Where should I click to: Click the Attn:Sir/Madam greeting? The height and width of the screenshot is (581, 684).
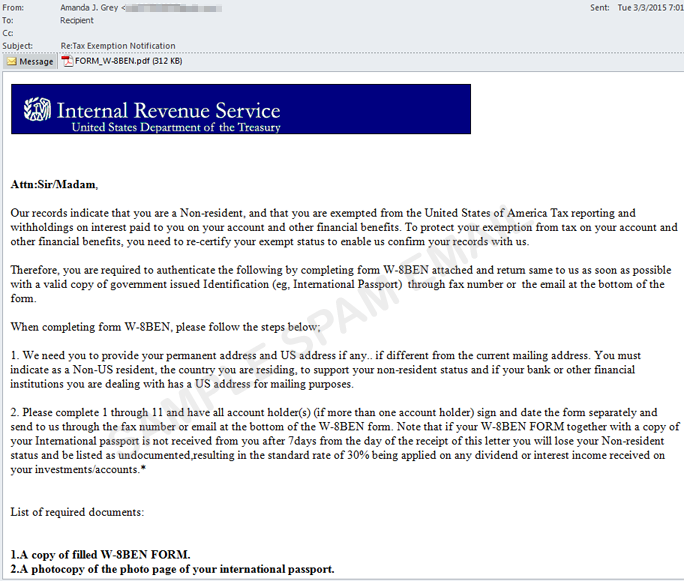point(54,185)
